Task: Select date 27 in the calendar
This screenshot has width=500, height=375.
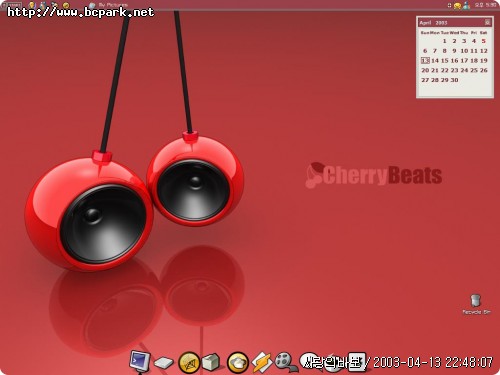Action: click(425, 80)
